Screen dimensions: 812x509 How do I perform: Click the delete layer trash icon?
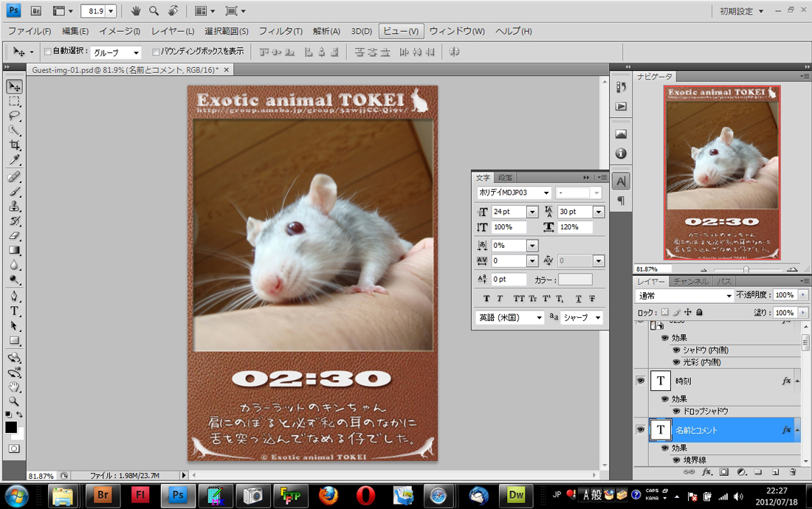[793, 471]
